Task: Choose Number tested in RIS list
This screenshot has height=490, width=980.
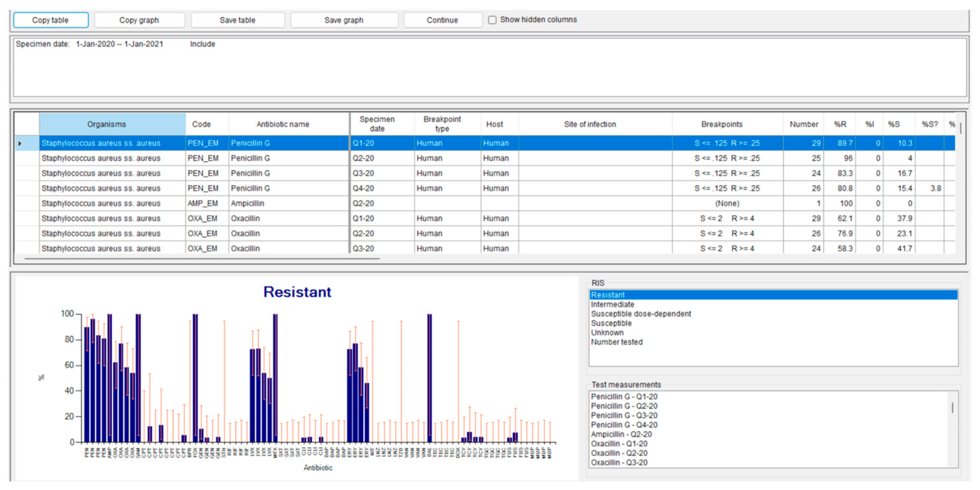Action: (x=617, y=342)
